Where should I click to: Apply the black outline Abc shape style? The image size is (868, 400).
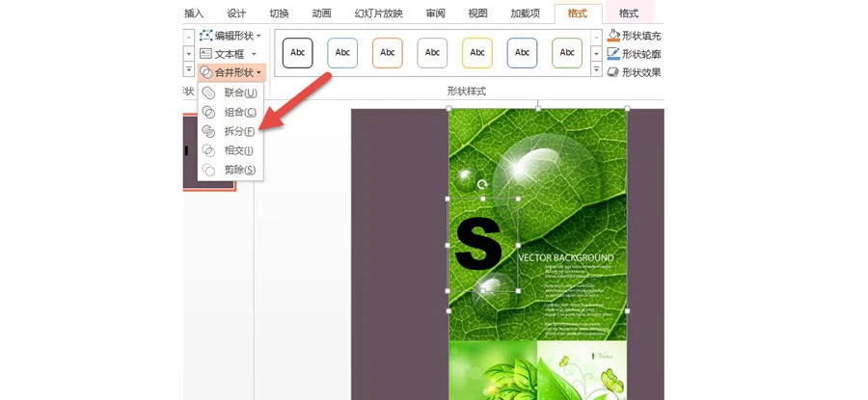click(x=298, y=53)
